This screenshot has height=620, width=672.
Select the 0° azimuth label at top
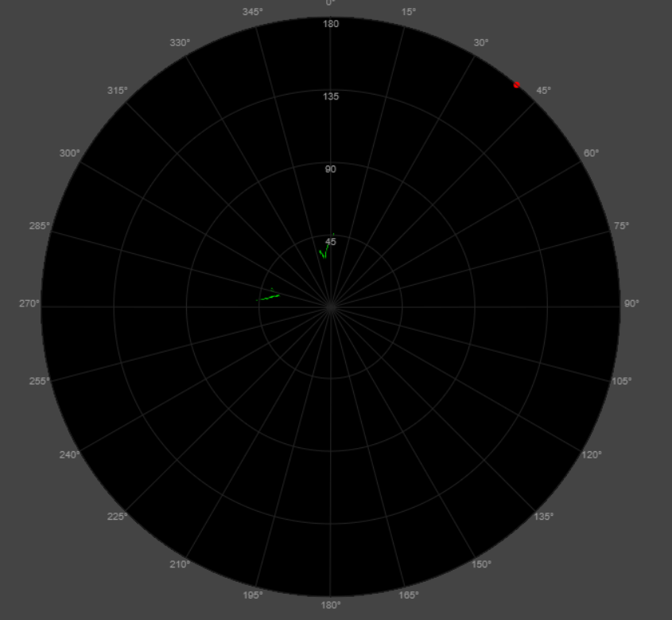point(331,4)
